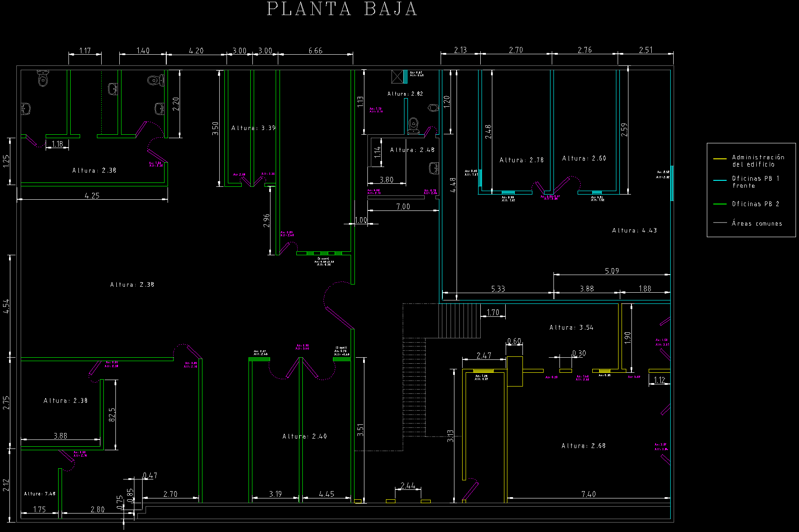
Task: Select the vertical 3.51 dimension
Action: pos(361,430)
